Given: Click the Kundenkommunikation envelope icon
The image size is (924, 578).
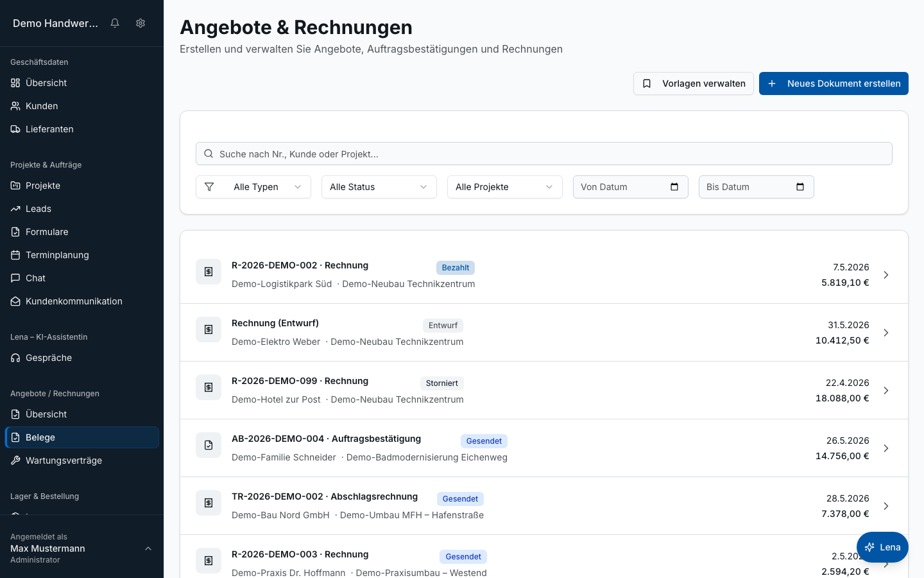Looking at the screenshot, I should [x=15, y=301].
